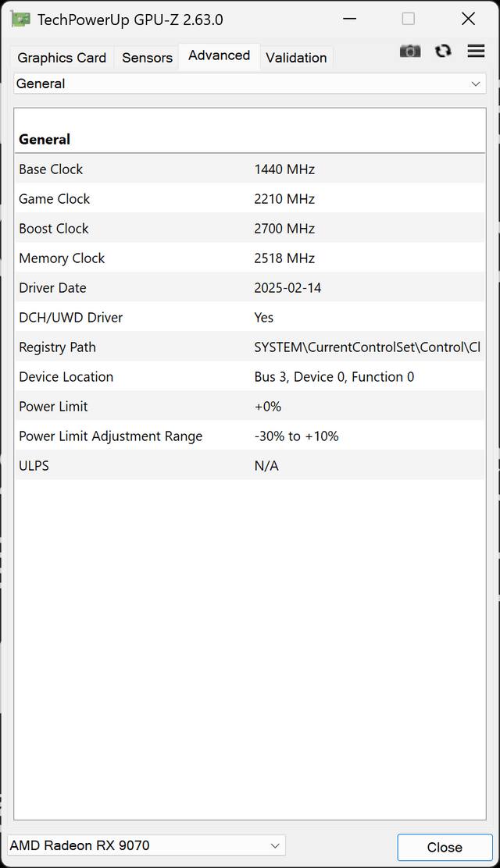The height and width of the screenshot is (868, 500).
Task: Expand the General category dropdown
Action: point(250,84)
